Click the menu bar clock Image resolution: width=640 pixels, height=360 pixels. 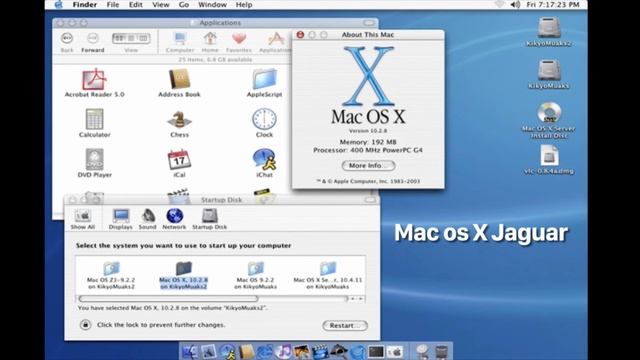pyautogui.click(x=553, y=4)
